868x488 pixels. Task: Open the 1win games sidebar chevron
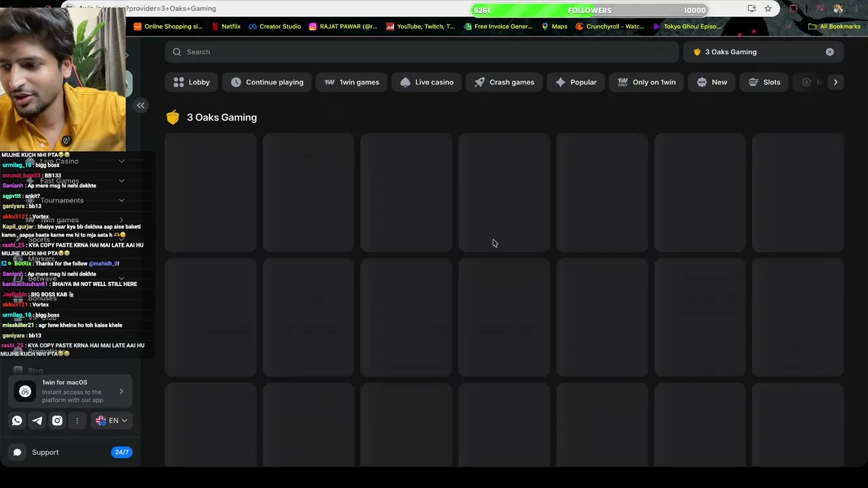pyautogui.click(x=121, y=220)
